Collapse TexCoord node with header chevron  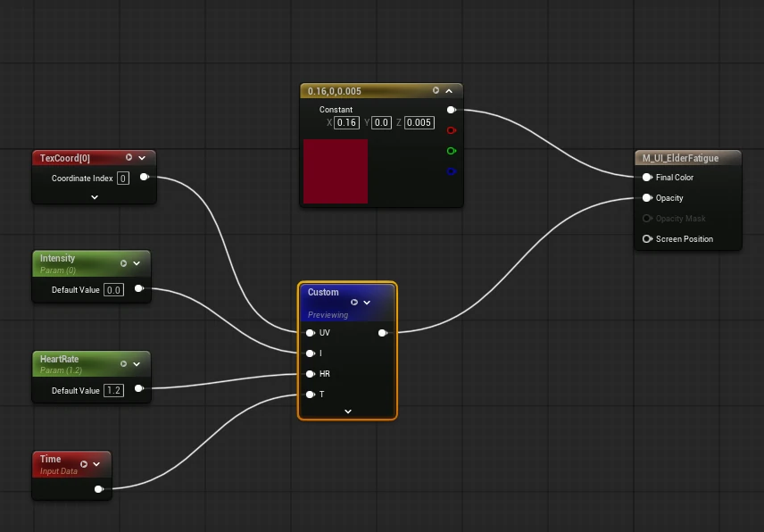coord(142,158)
